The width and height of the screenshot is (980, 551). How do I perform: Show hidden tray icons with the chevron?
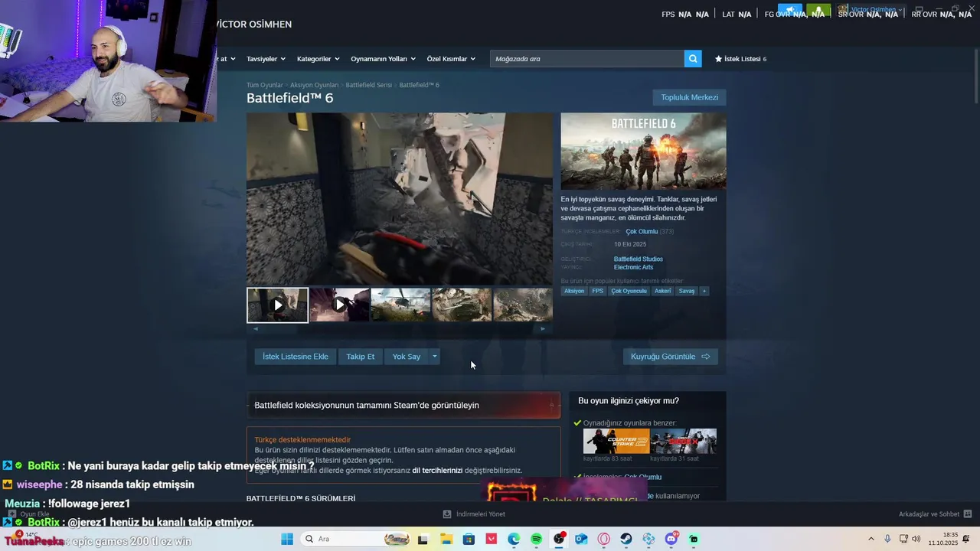coord(871,540)
